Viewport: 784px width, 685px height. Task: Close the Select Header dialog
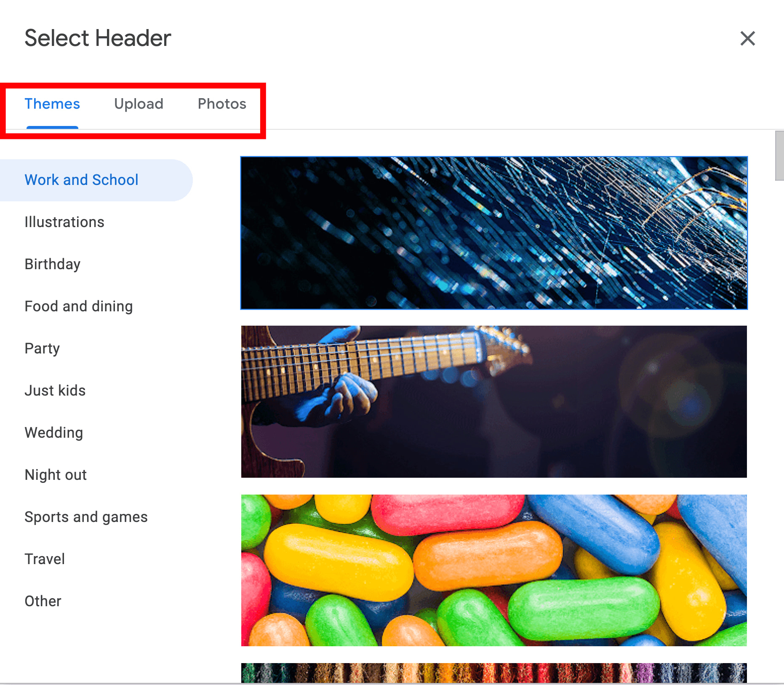pyautogui.click(x=748, y=38)
